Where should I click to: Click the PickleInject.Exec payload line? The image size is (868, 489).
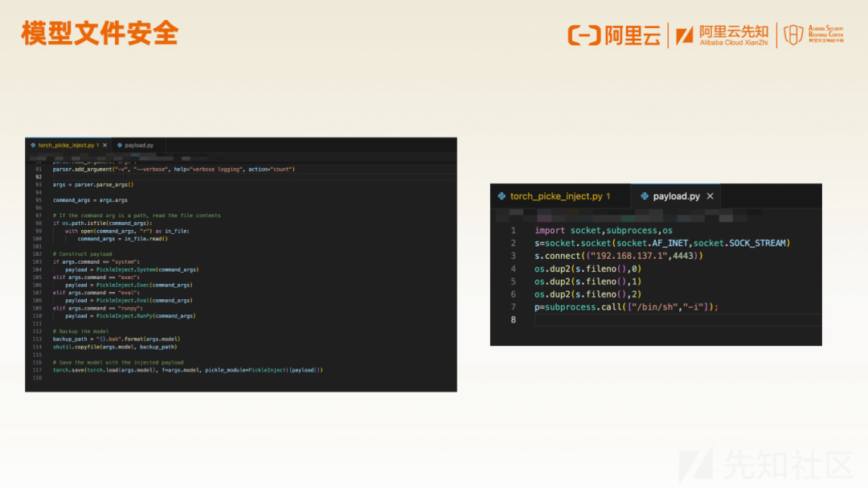tap(129, 286)
